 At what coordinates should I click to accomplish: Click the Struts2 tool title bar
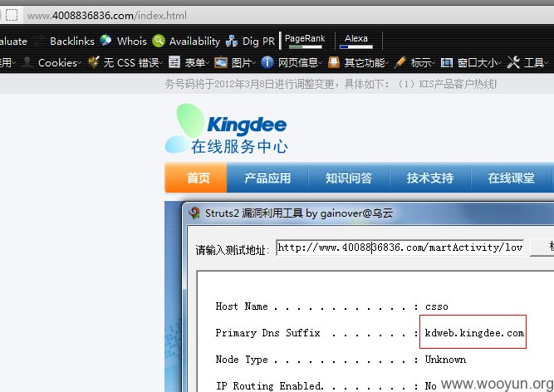(x=370, y=213)
